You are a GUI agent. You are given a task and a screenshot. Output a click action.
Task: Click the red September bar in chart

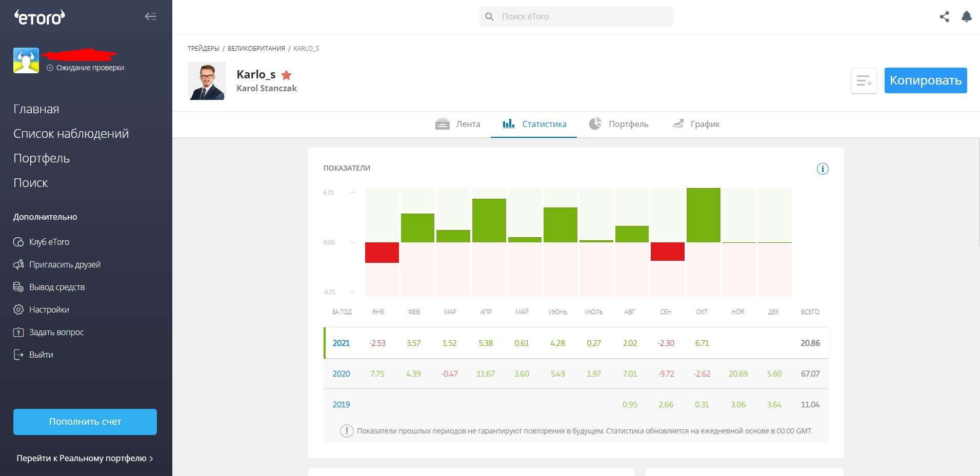pos(668,252)
